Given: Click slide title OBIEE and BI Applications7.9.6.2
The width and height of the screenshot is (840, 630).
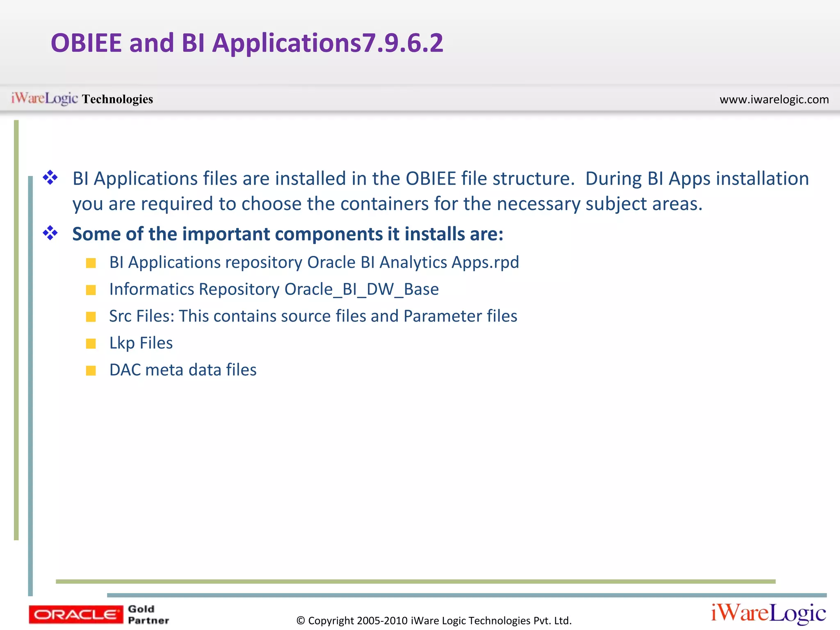Looking at the screenshot, I should point(247,43).
